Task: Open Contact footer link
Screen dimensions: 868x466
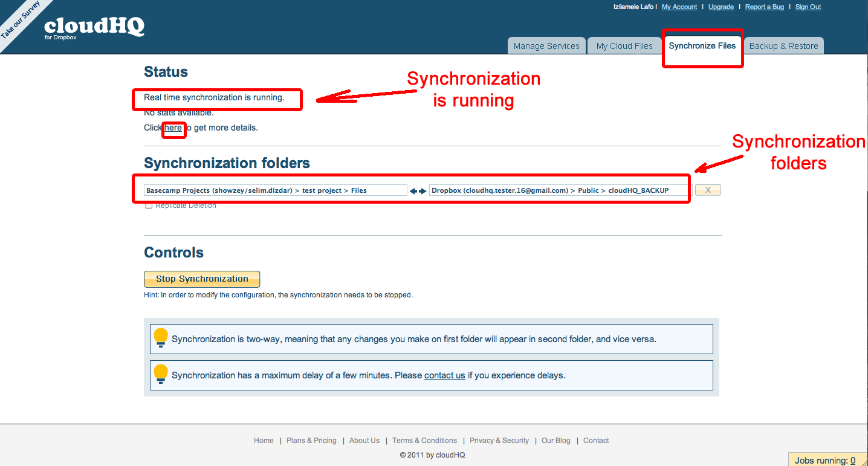Action: (596, 441)
